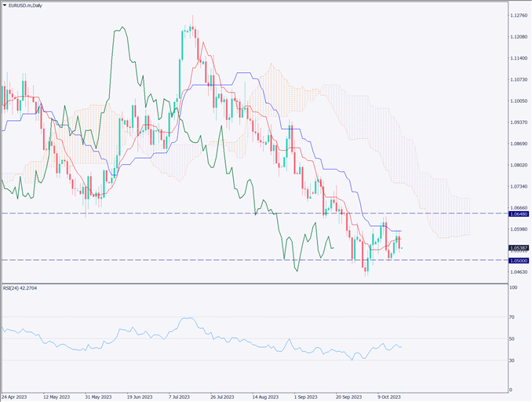The image size is (532, 402).
Task: Click the RSI 50 level scale label
Action: tap(513, 338)
